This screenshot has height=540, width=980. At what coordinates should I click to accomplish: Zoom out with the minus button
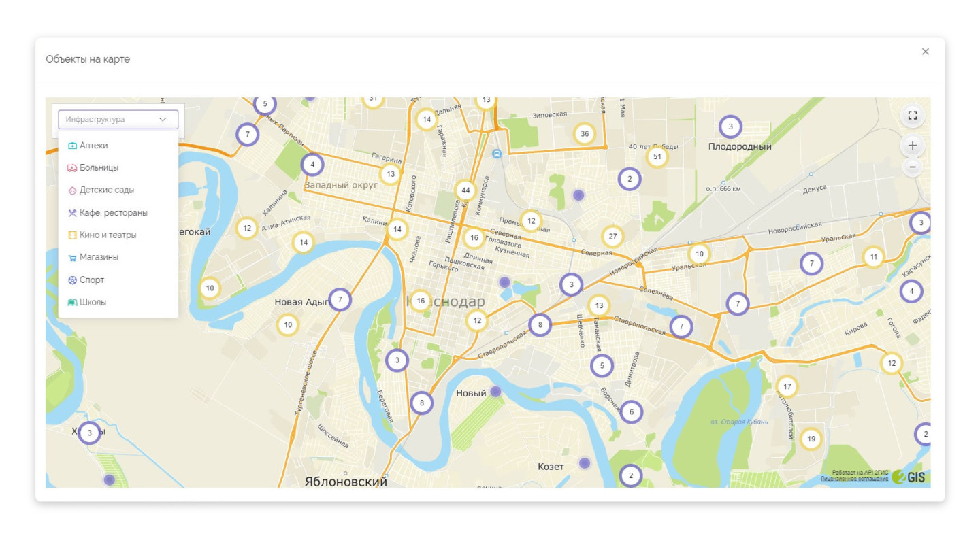(913, 167)
